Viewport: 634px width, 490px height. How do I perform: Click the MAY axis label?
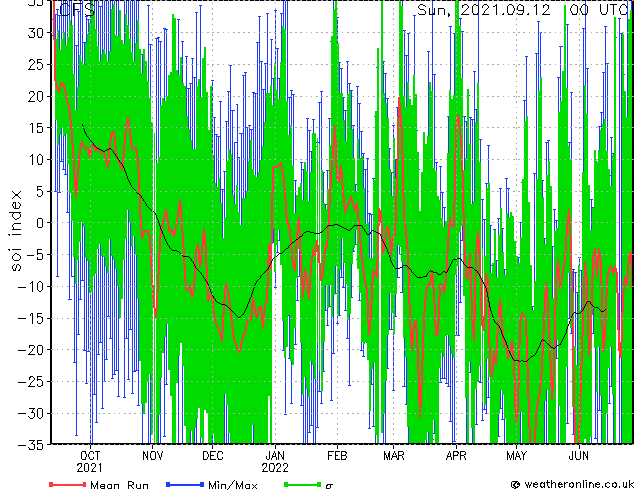tap(516, 456)
